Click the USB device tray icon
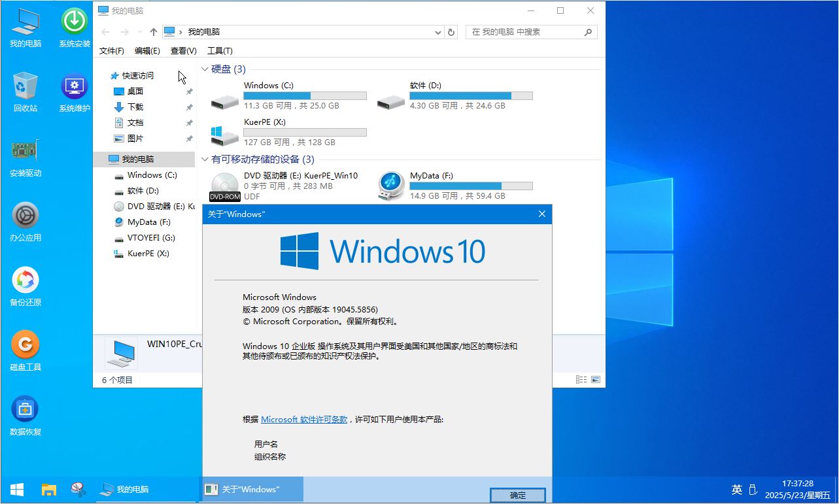The width and height of the screenshot is (839, 504). click(x=753, y=490)
